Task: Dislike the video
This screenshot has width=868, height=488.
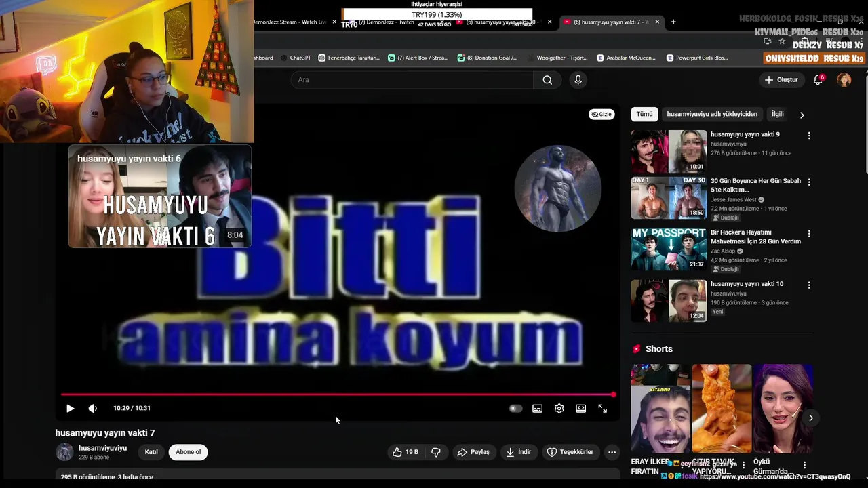Action: (436, 452)
